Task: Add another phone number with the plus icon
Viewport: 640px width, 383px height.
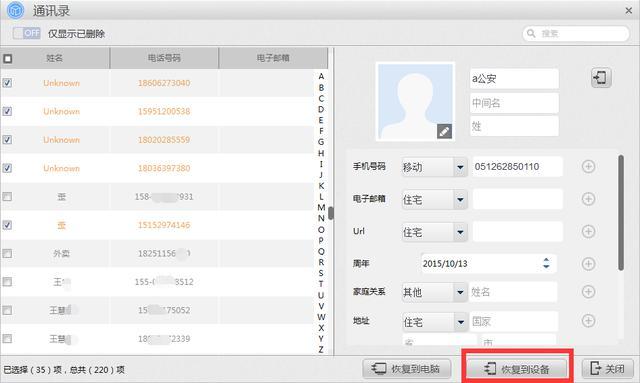Action: point(588,167)
